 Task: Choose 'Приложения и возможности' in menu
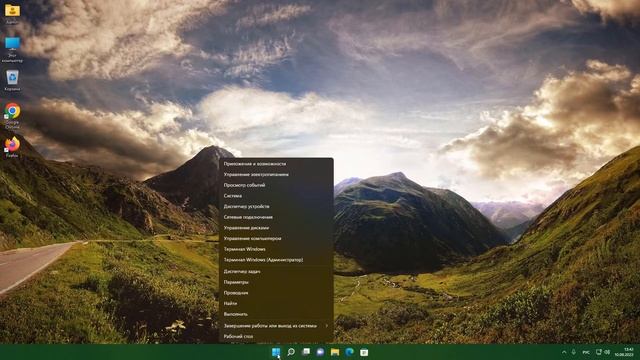276,164
